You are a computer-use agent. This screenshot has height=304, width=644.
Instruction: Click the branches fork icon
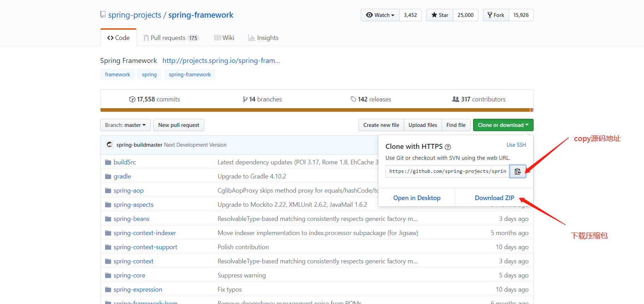click(x=245, y=99)
